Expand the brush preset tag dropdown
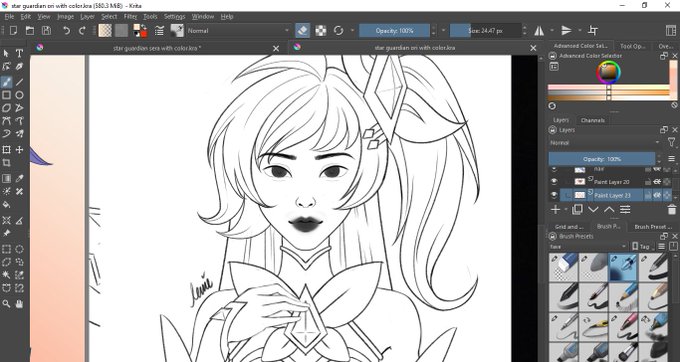Viewport: 680px width, 362px height. (x=588, y=247)
